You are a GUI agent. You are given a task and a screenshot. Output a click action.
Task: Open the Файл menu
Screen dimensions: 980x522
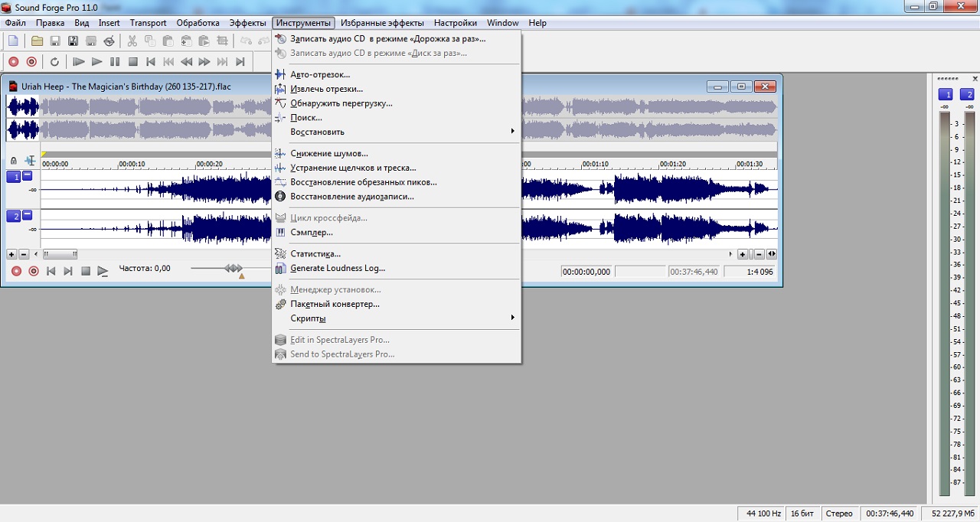coord(15,23)
